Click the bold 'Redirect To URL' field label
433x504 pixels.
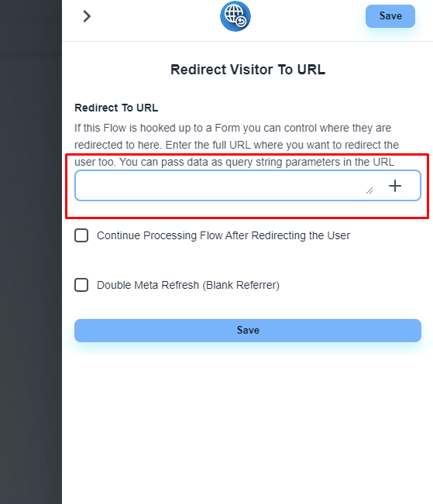click(x=116, y=108)
